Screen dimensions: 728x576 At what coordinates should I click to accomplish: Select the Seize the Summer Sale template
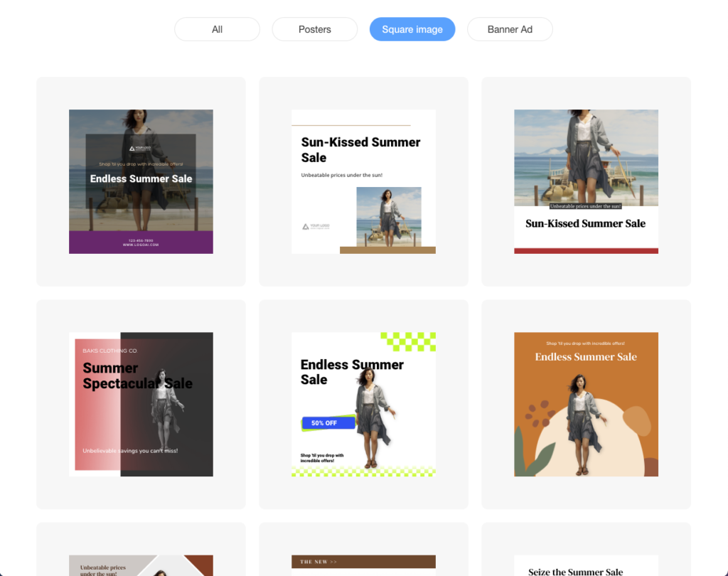586,565
